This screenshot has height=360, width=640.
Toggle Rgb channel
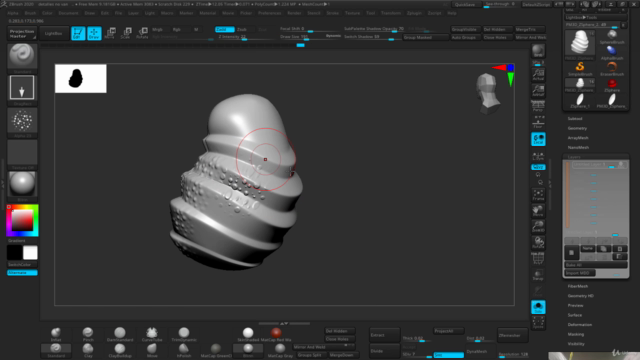[x=176, y=29]
